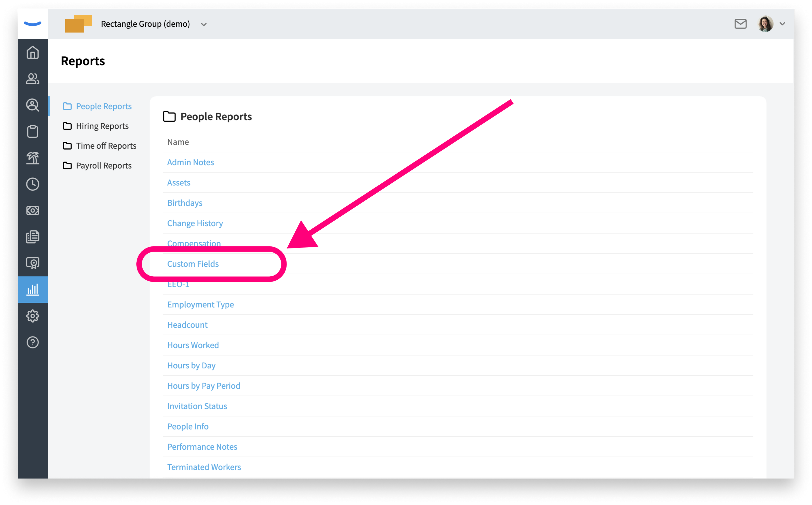Click the user profile avatar photo
This screenshot has height=505, width=812.
point(766,24)
